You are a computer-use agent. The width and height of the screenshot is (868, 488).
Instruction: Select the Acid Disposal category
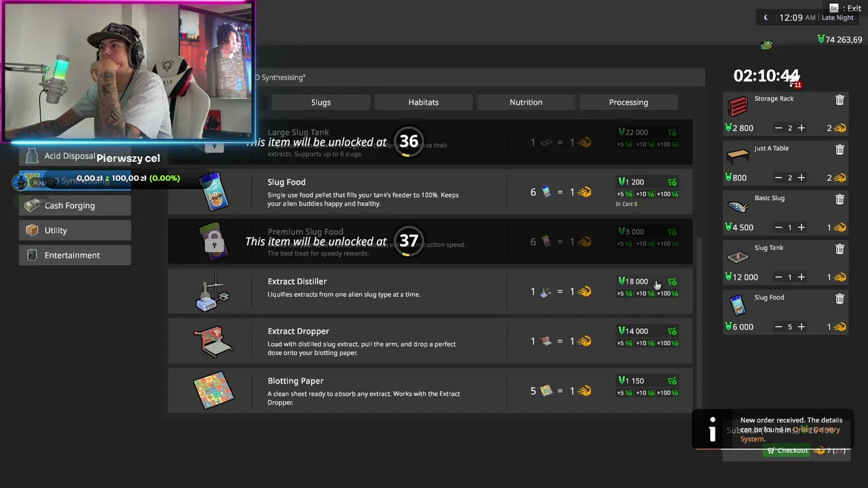[75, 156]
